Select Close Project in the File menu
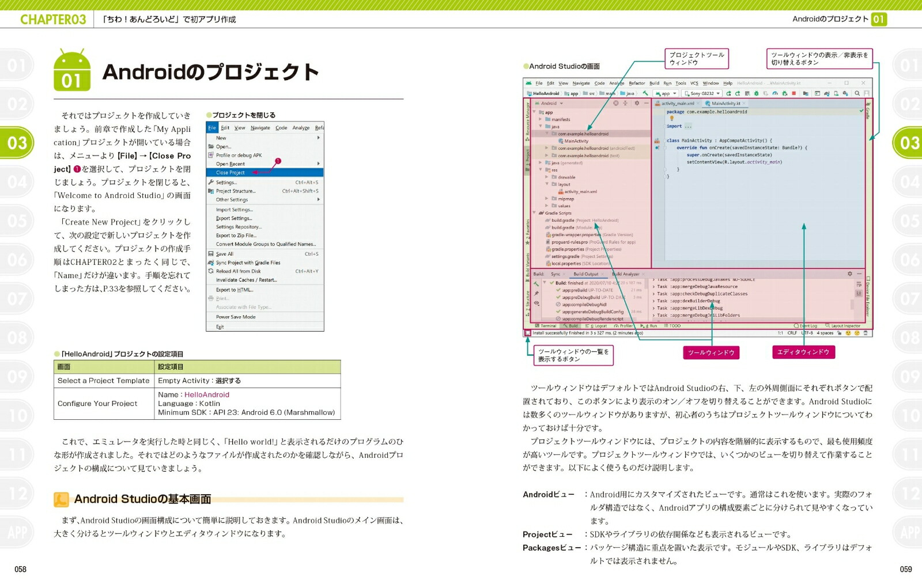Image resolution: width=922 pixels, height=588 pixels. (x=265, y=172)
